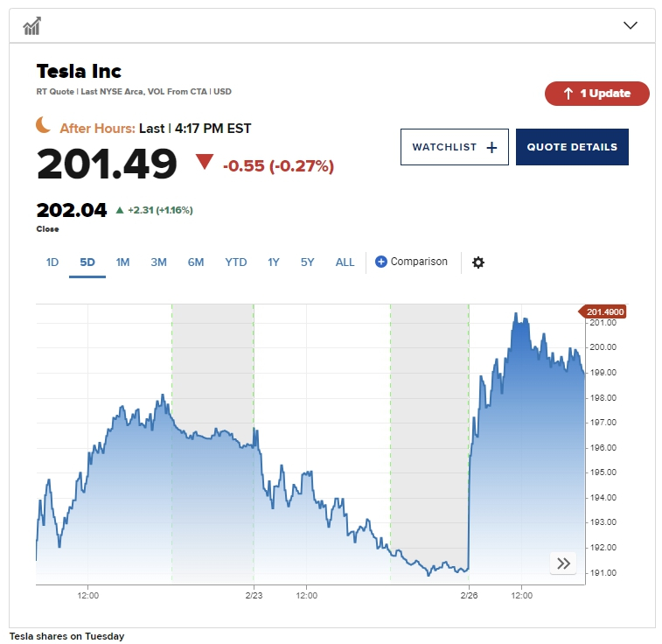Open chart settings gear icon
Image resolution: width=662 pixels, height=644 pixels.
tap(477, 262)
